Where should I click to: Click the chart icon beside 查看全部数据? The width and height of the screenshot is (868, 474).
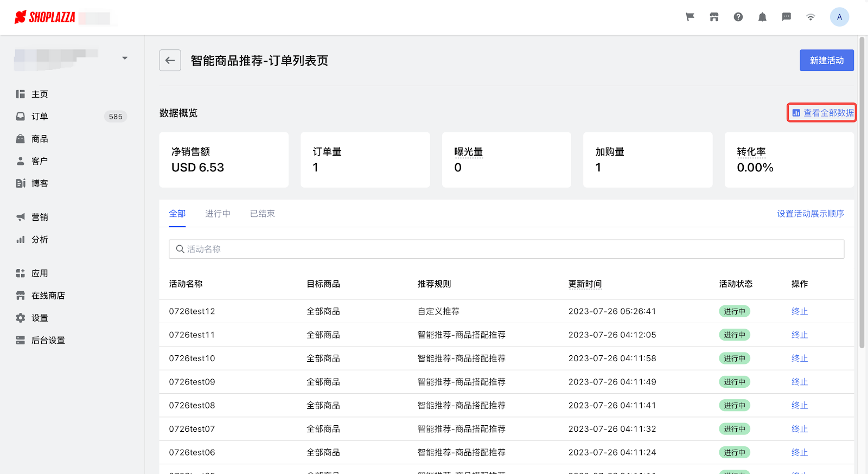pyautogui.click(x=796, y=113)
